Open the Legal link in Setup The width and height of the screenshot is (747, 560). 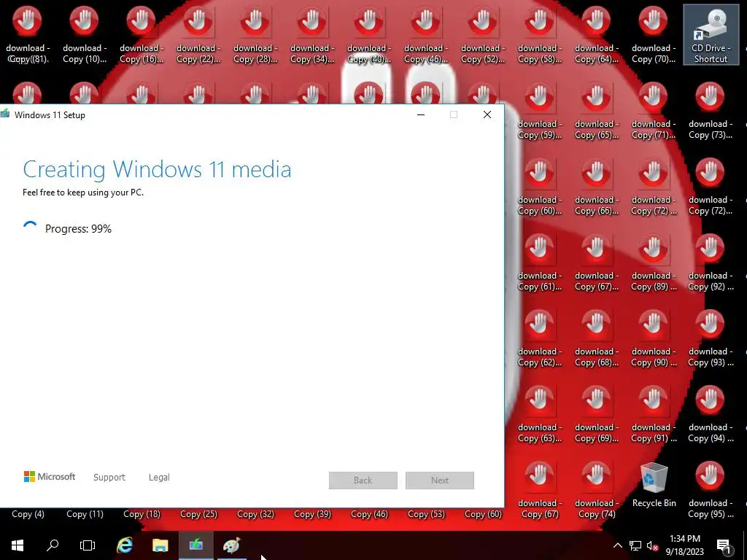[159, 477]
